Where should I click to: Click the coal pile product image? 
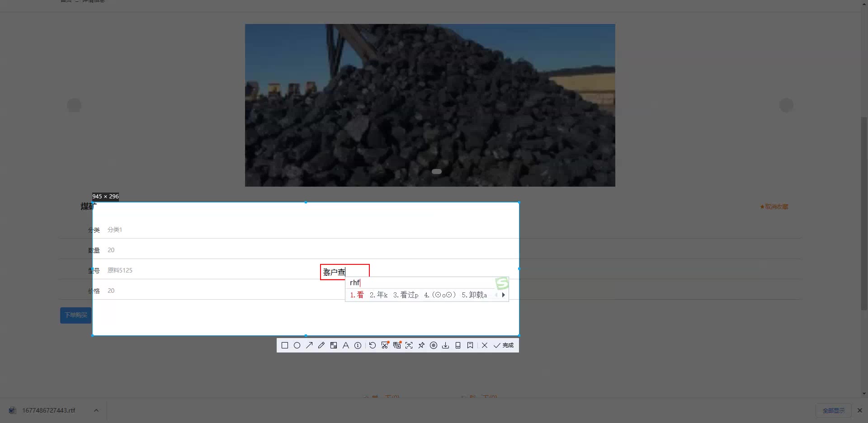pyautogui.click(x=430, y=105)
